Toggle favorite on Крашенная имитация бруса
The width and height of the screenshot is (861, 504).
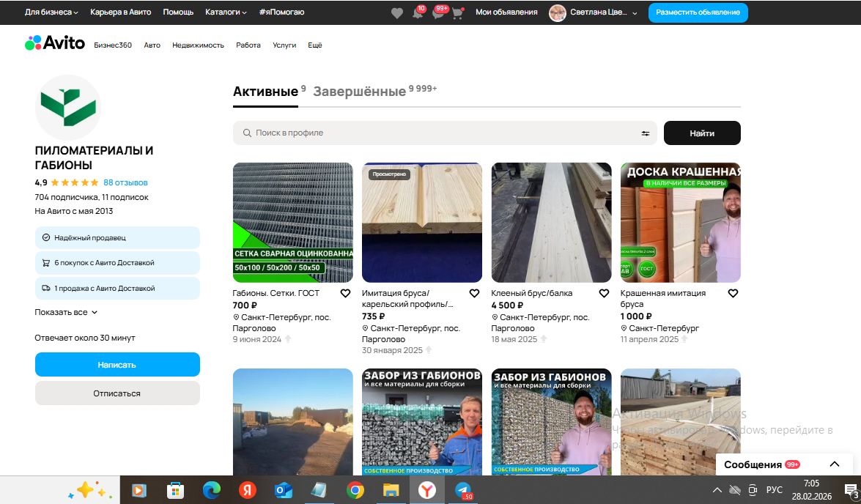tap(733, 293)
